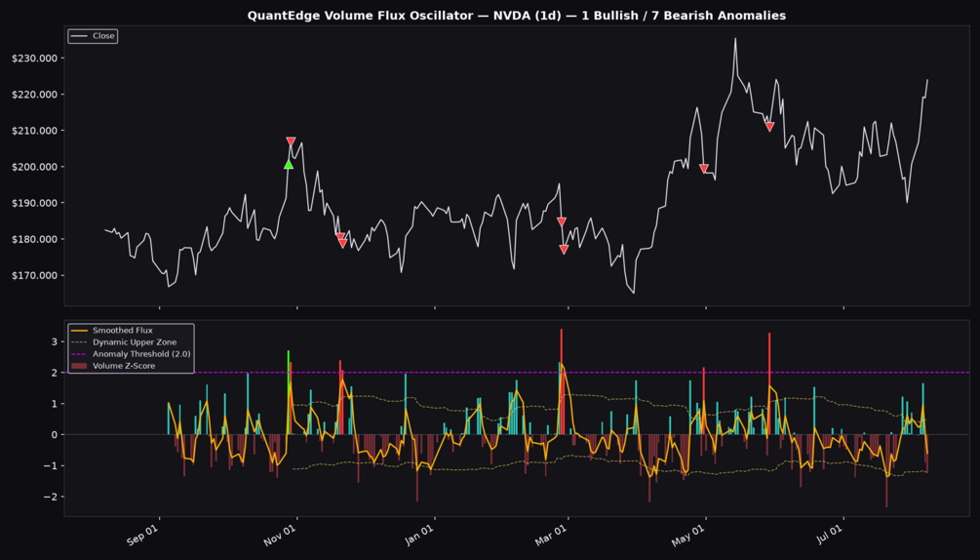The width and height of the screenshot is (980, 560).
Task: Click the green bullish volume spike bar
Action: coord(288,392)
